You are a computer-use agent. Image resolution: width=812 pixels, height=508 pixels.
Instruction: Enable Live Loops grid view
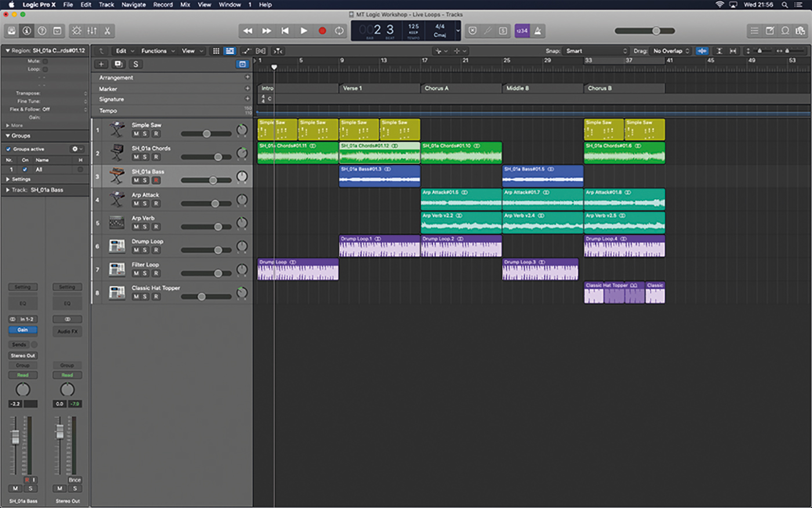216,51
